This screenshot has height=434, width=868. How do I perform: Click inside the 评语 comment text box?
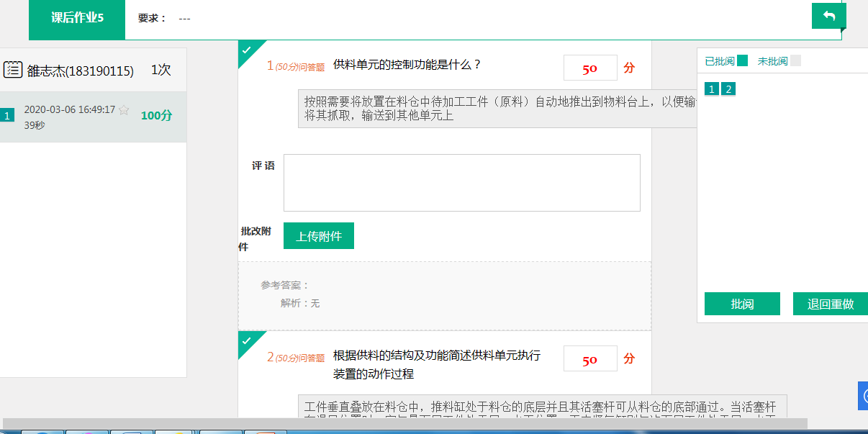click(x=461, y=183)
